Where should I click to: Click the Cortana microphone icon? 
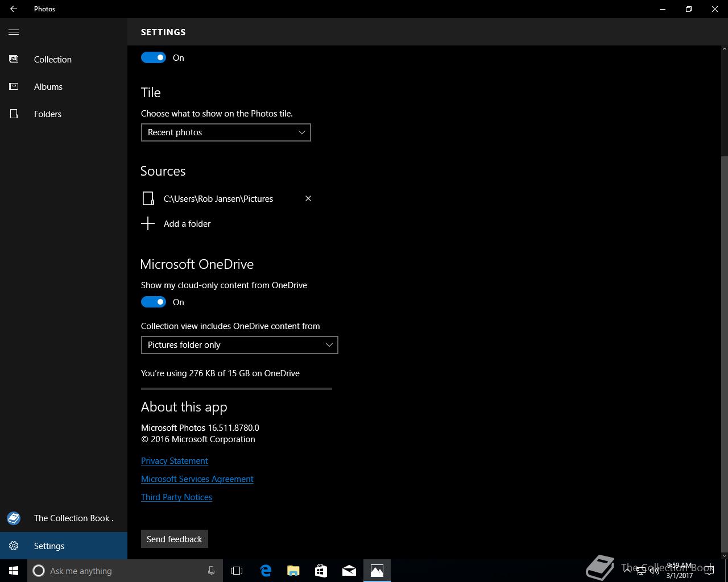(211, 571)
